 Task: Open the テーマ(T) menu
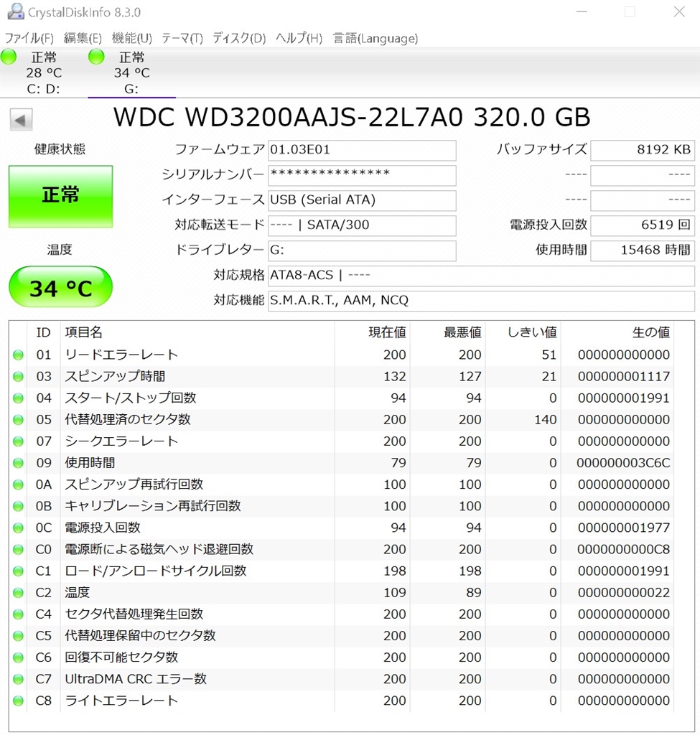tap(182, 38)
